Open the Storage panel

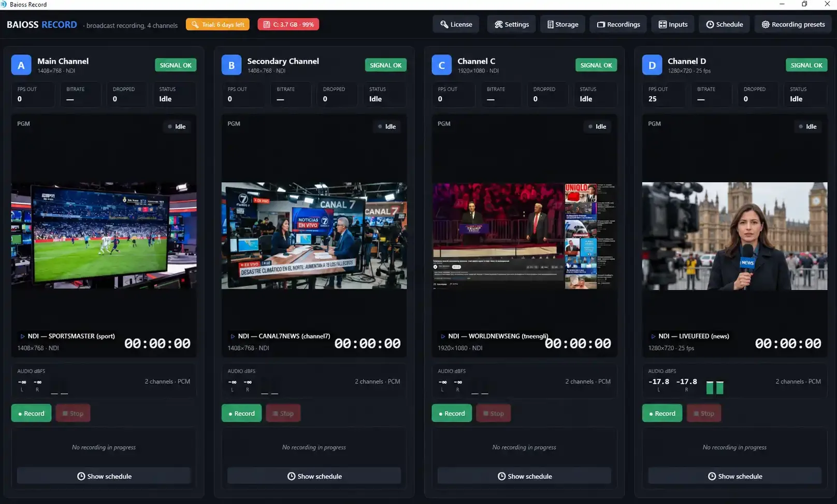562,24
